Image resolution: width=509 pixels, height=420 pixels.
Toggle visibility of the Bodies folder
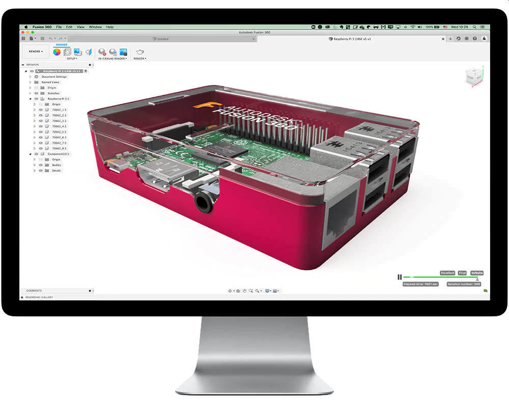click(41, 165)
